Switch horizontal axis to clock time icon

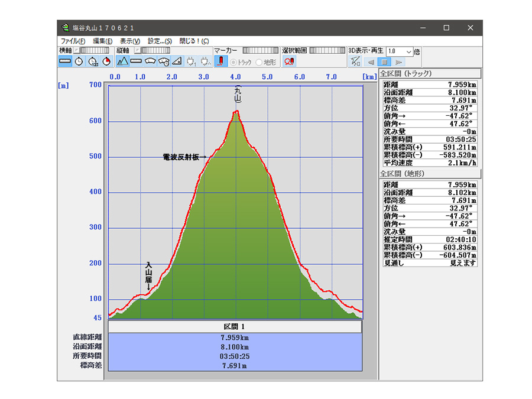pyautogui.click(x=79, y=61)
